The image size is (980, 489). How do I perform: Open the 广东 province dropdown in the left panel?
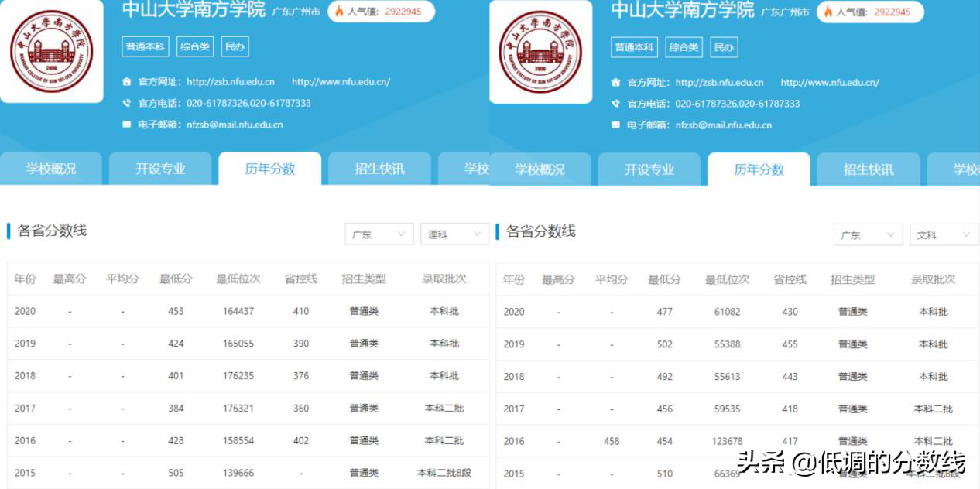coord(379,234)
